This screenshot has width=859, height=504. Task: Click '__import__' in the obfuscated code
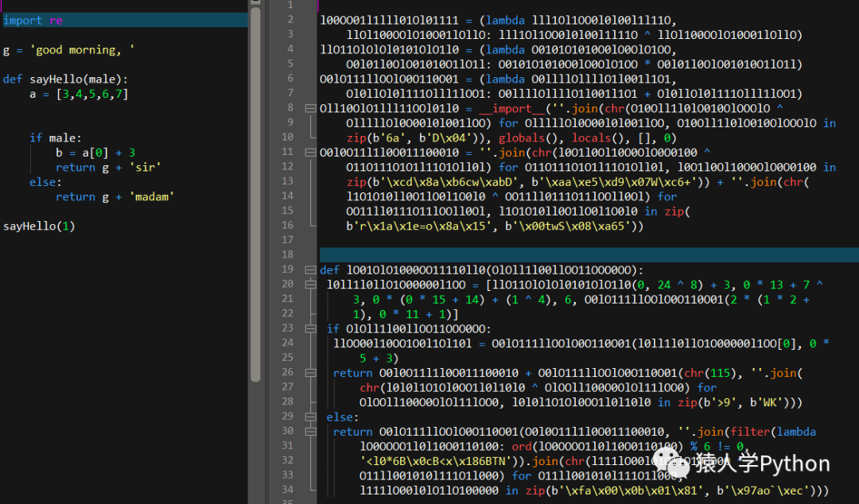[x=511, y=108]
